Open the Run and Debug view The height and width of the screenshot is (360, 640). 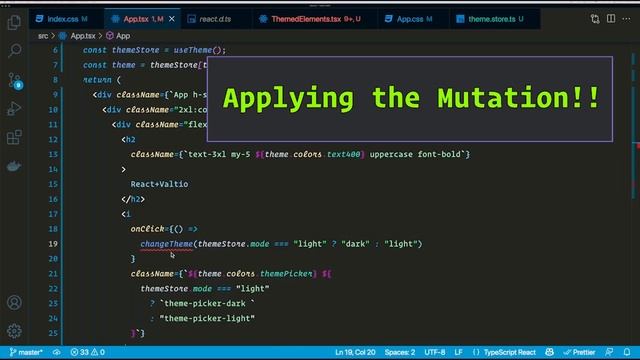pos(14,109)
